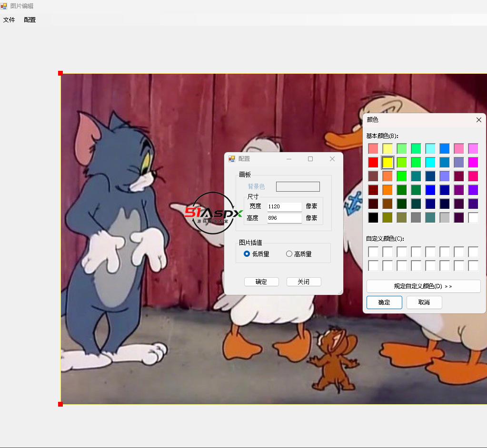Confirm color with 确定 in 颜色 dialog
The height and width of the screenshot is (448, 487).
pyautogui.click(x=384, y=302)
